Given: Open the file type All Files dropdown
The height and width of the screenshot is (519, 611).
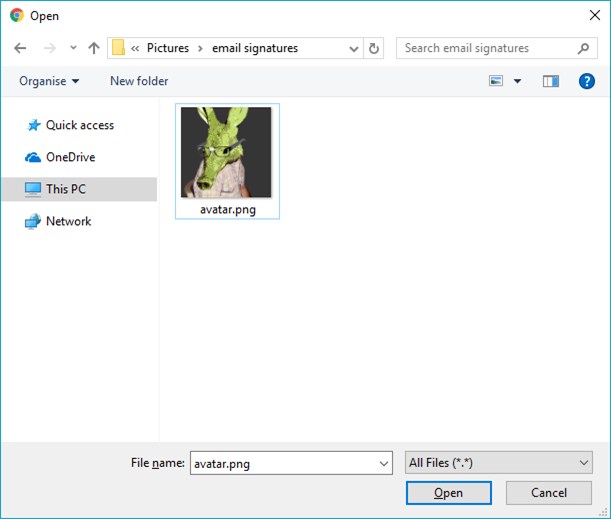Looking at the screenshot, I should [499, 463].
